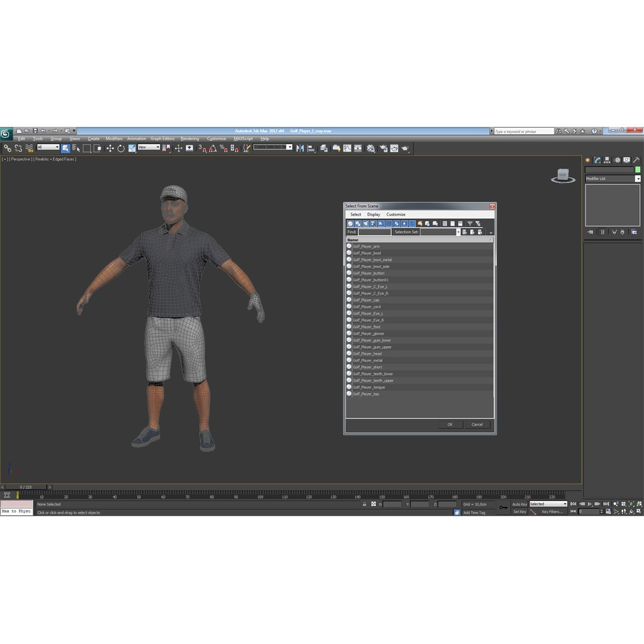This screenshot has height=644, width=644.
Task: Click Bind to Space Warp tool
Action: point(29,148)
